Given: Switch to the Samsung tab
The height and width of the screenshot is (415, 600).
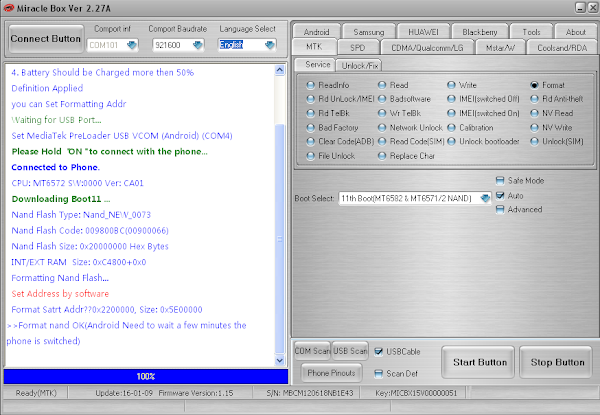Looking at the screenshot, I should click(x=368, y=32).
